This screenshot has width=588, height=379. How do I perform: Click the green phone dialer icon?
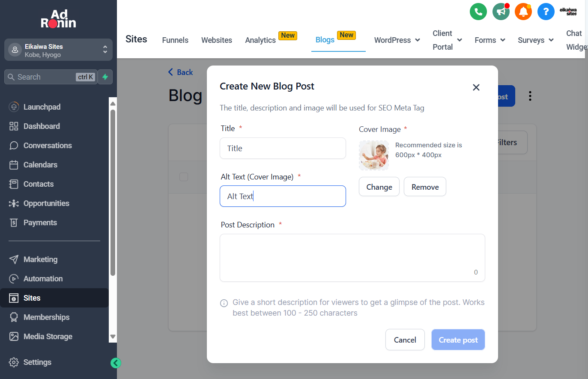(478, 12)
